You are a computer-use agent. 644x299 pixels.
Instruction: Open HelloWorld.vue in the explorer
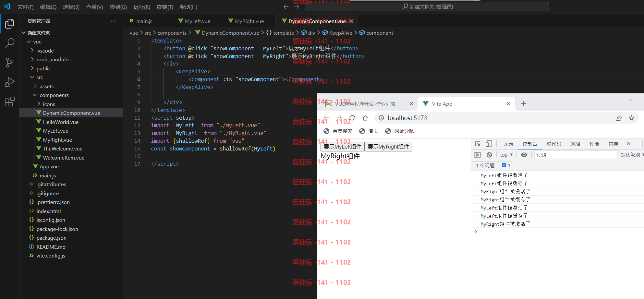click(61, 122)
